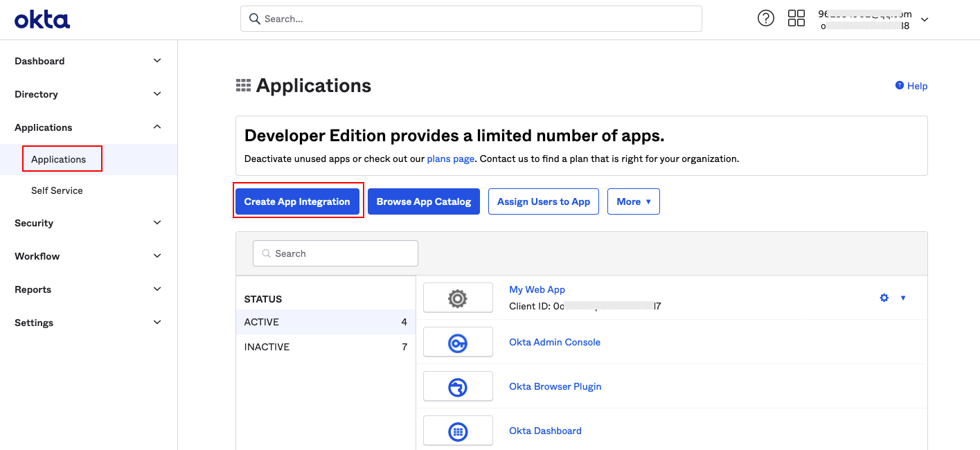The width and height of the screenshot is (980, 450).
Task: Click magnifier icon in applications list search
Action: coord(267,253)
